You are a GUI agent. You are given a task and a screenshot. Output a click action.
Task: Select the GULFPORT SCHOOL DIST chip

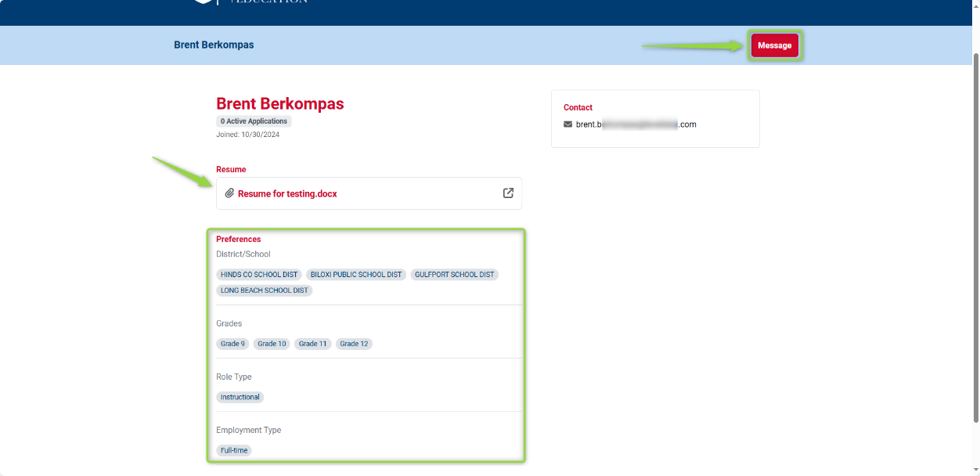(454, 274)
